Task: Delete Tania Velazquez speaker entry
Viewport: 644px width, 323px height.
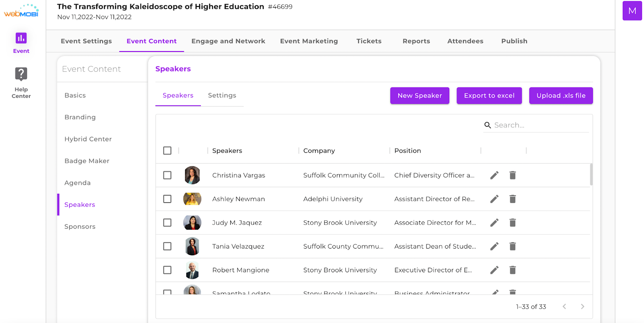Action: pyautogui.click(x=512, y=246)
